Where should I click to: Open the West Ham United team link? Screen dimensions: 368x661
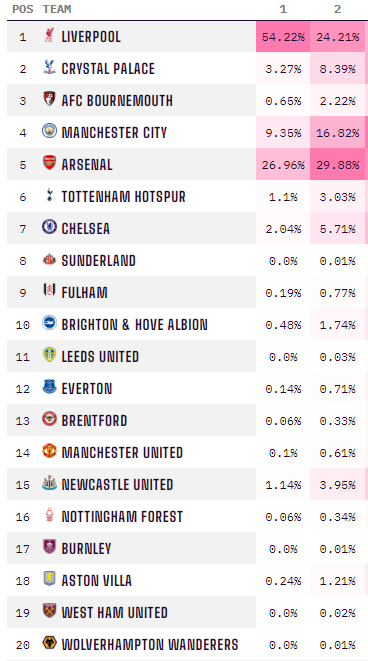click(x=115, y=613)
